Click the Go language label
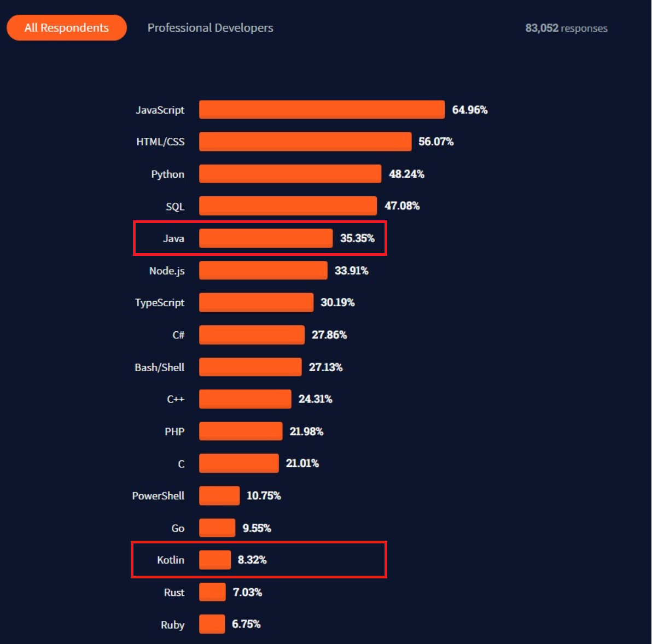The height and width of the screenshot is (644, 652). tap(178, 529)
